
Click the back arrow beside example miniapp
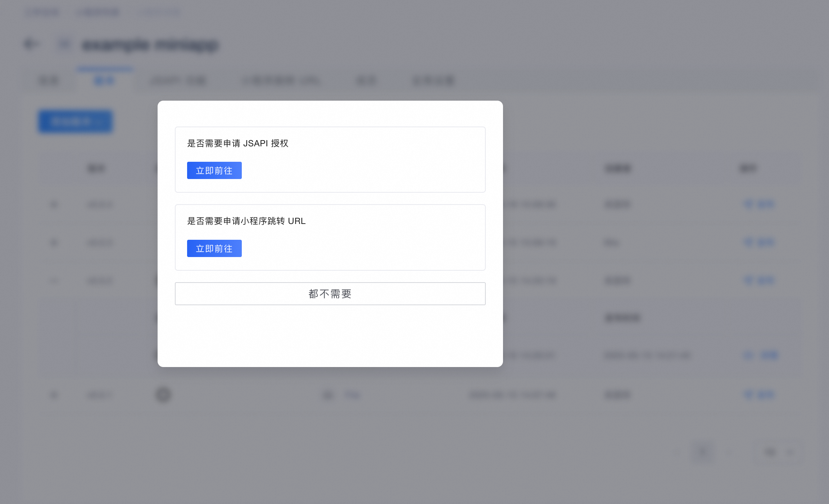[31, 44]
